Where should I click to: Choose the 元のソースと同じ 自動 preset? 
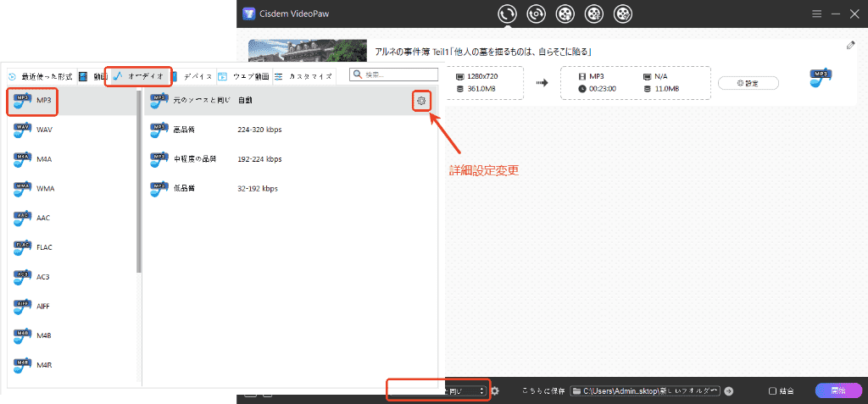[293, 100]
